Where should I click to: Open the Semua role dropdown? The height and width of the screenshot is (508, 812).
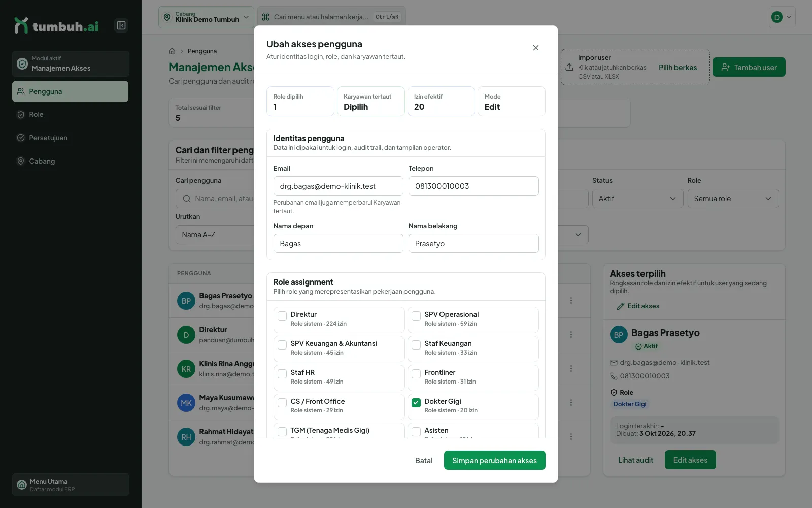click(733, 199)
